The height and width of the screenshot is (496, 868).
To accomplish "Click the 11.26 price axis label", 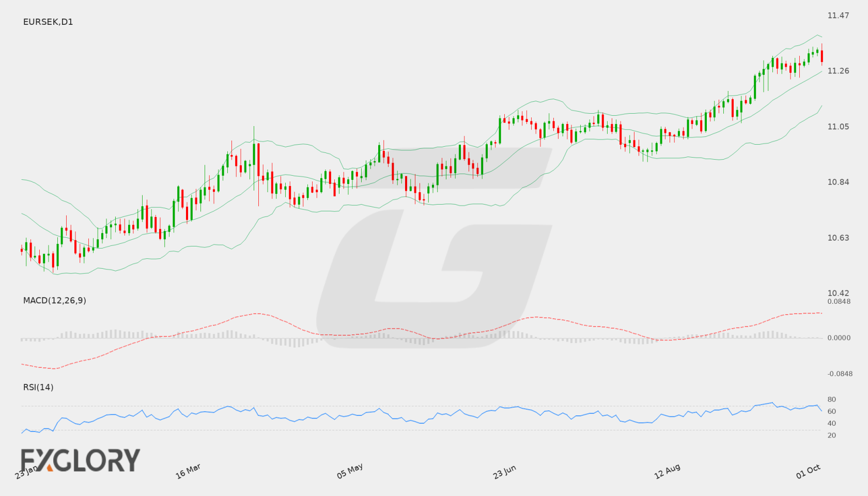I will coord(838,71).
